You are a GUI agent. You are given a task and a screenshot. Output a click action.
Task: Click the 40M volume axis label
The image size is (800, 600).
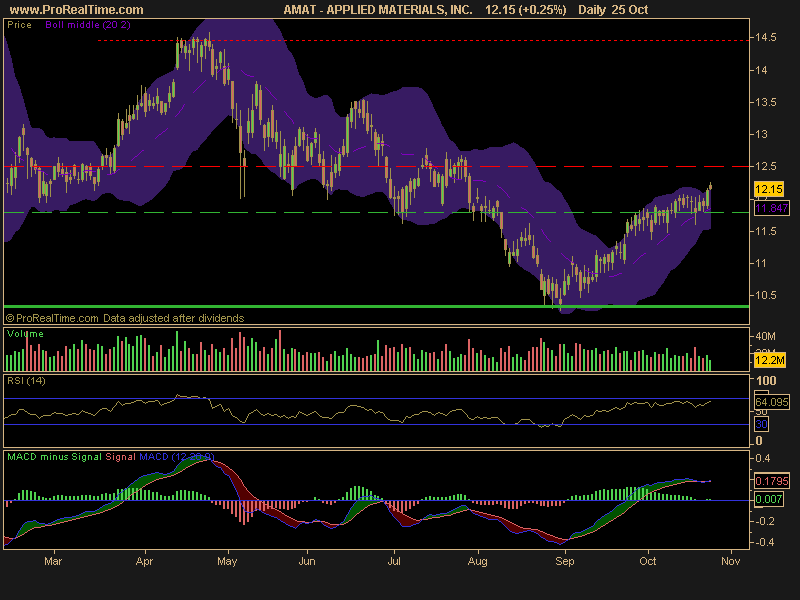point(765,336)
